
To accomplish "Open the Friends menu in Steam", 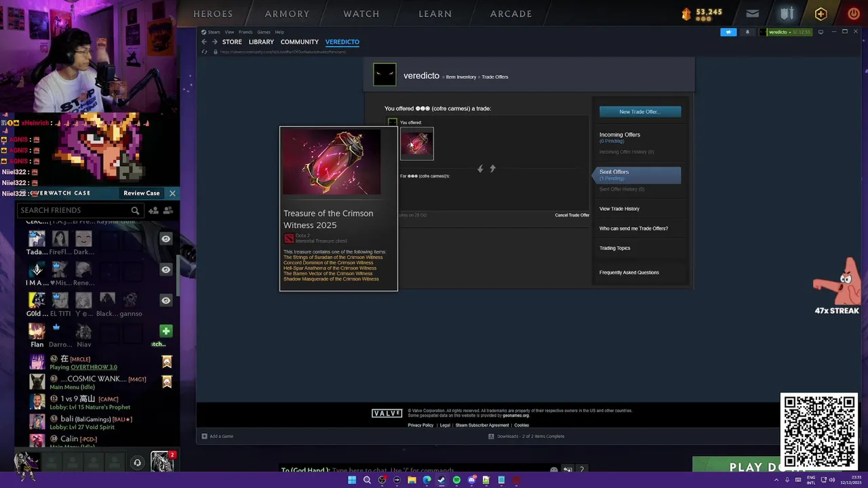I will 245,32.
